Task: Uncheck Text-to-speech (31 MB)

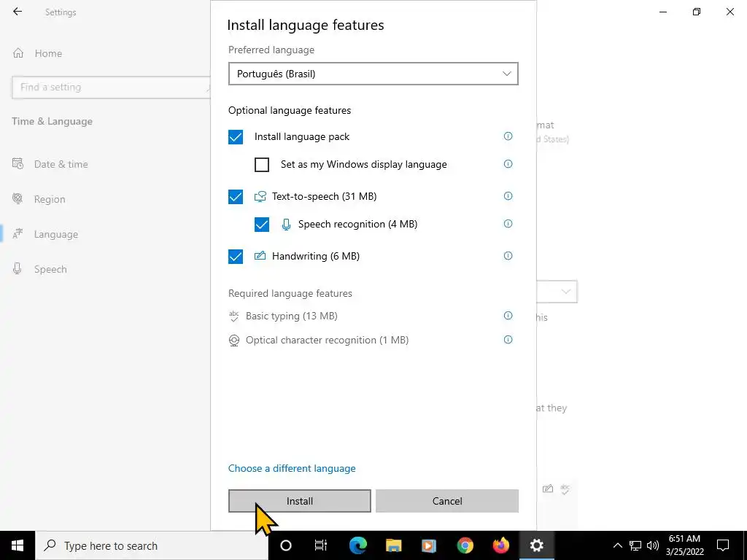Action: [x=236, y=197]
